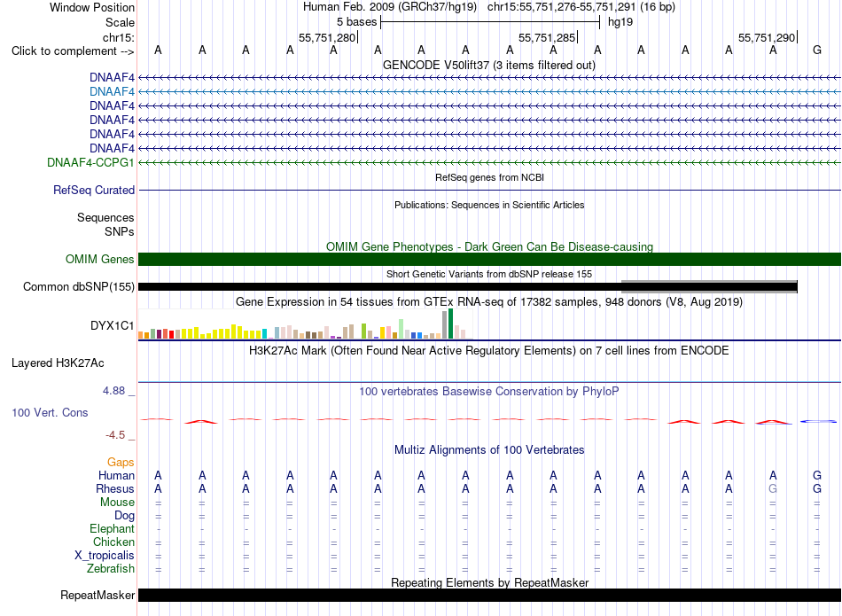This screenshot has width=842, height=616.
Task: Click the blue PhyloP conservation bar
Action: tap(818, 422)
